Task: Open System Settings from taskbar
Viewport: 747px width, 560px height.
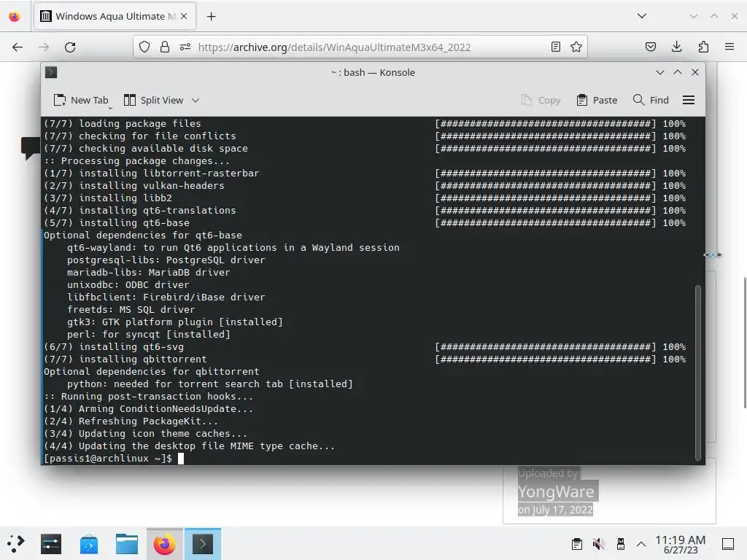Action: point(51,544)
